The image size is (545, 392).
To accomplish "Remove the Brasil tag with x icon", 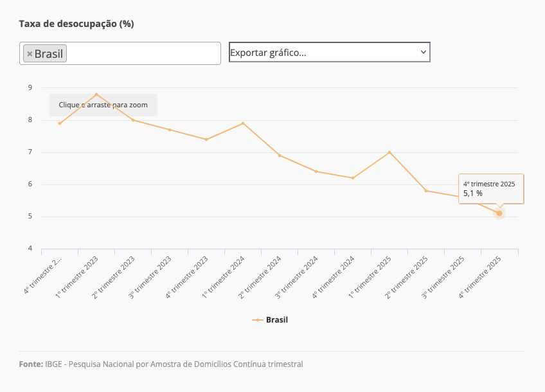I will [30, 54].
